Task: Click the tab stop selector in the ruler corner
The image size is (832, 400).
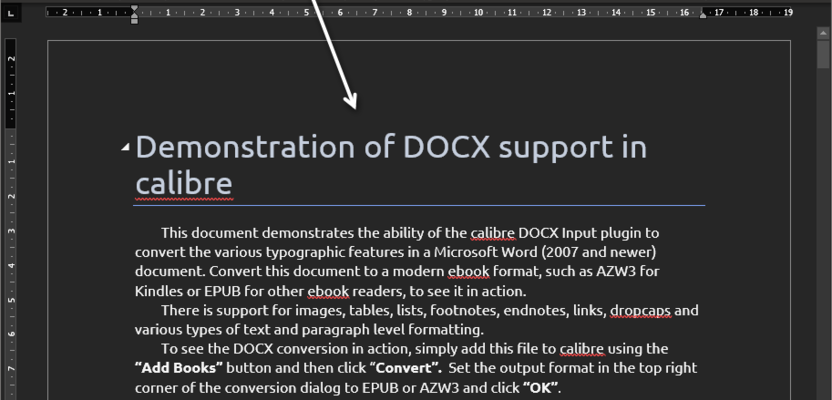Action: [x=11, y=14]
